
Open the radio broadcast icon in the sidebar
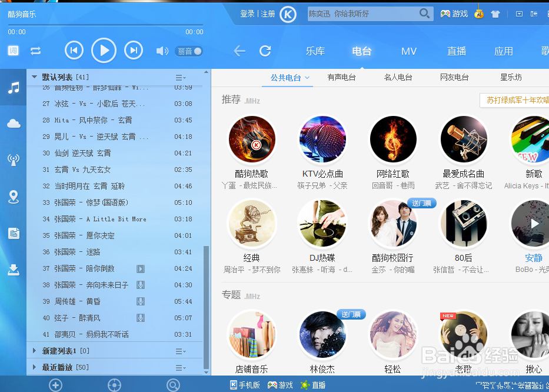tap(13, 160)
